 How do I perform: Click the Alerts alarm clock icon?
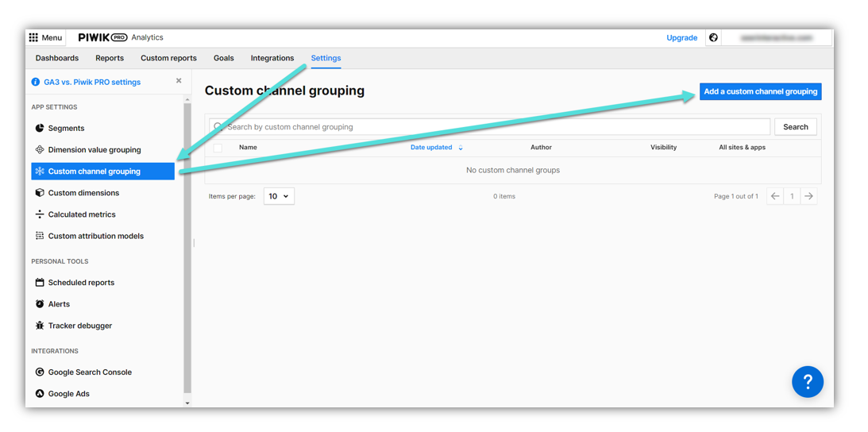(x=40, y=304)
